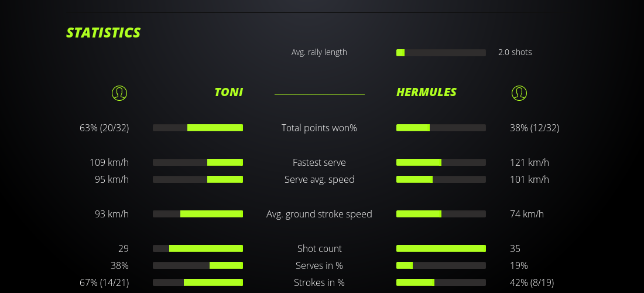Click Toni's Total points won bar
644x293 pixels.
[x=198, y=128]
